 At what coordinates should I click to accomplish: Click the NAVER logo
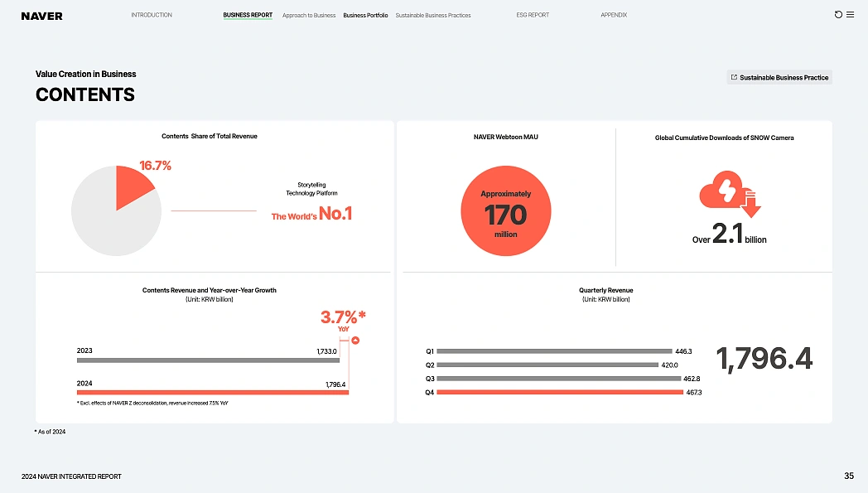tap(41, 16)
